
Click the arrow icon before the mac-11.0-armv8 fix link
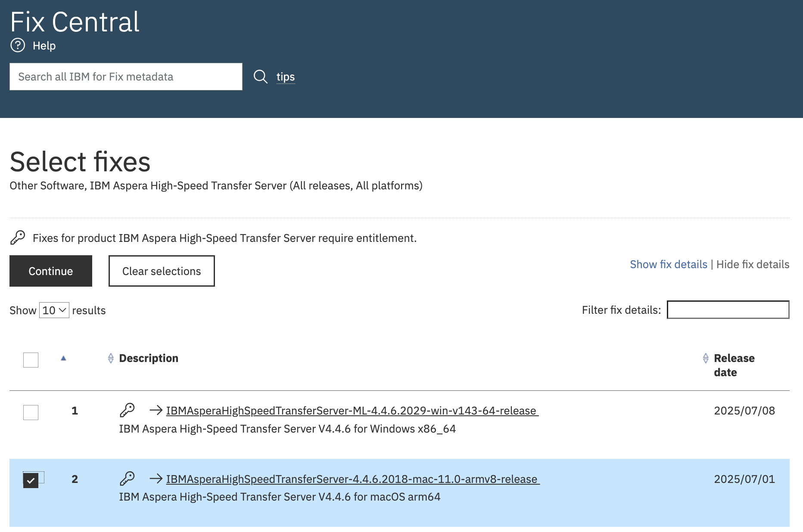pos(156,479)
